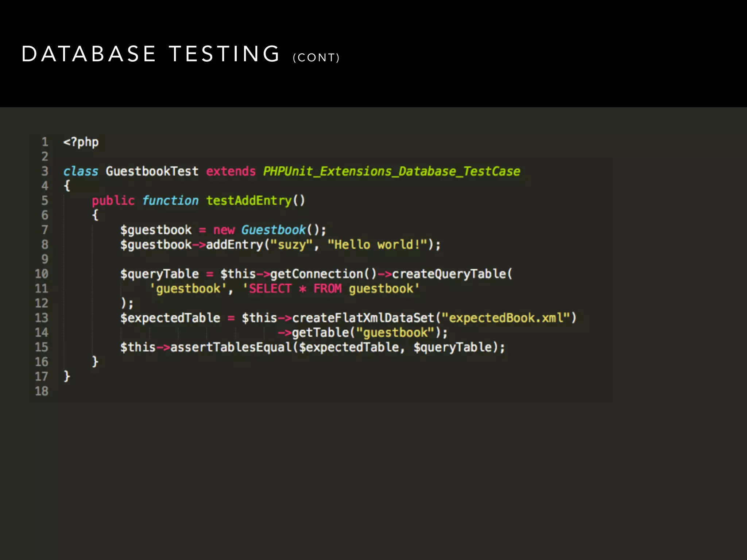
Task: Click the assertTablesEqual method call
Action: click(231, 347)
